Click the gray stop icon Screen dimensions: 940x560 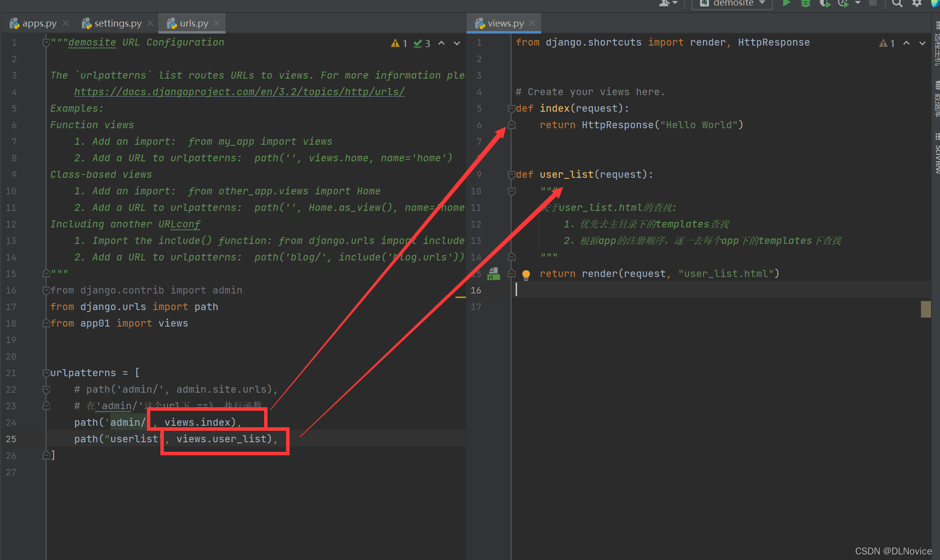click(x=873, y=3)
